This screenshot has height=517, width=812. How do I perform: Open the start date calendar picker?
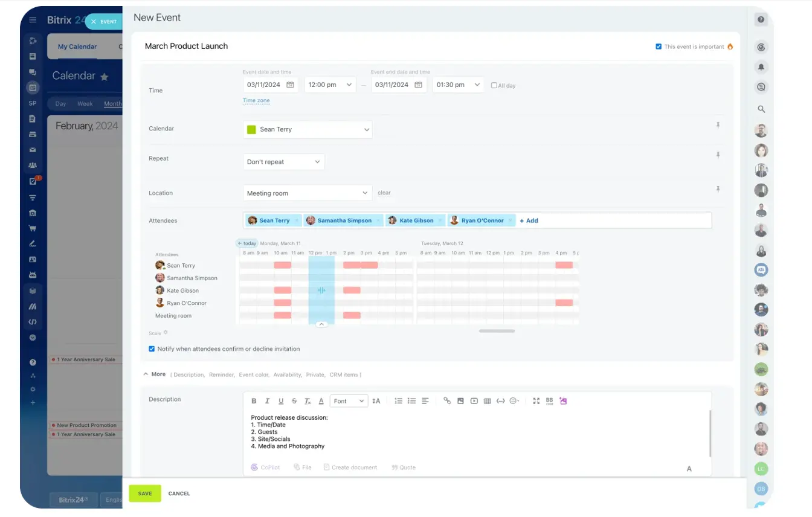pos(290,85)
